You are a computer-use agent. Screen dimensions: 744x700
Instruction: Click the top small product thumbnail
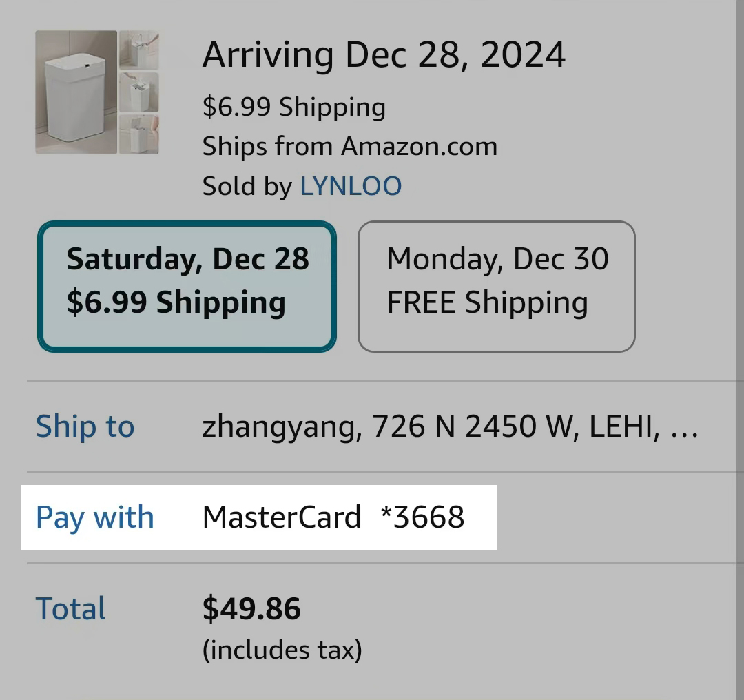point(139,50)
